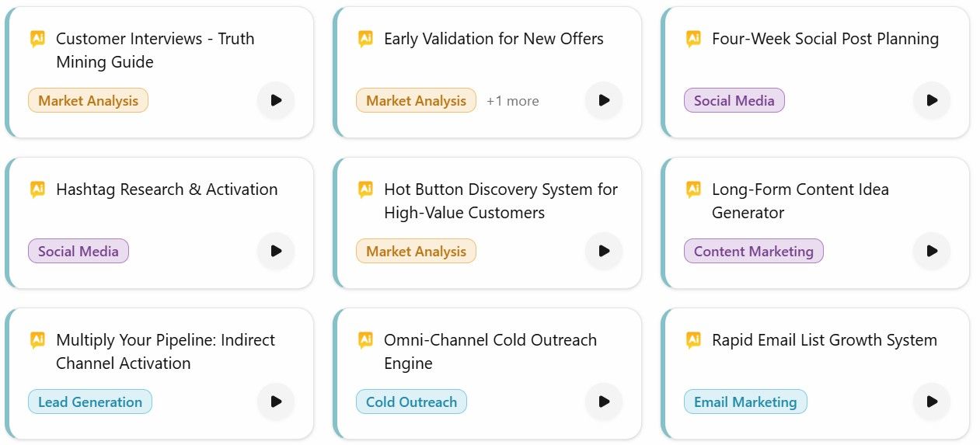
Task: Run the Customer Interviews Truth Mining Guide play button
Action: (276, 100)
